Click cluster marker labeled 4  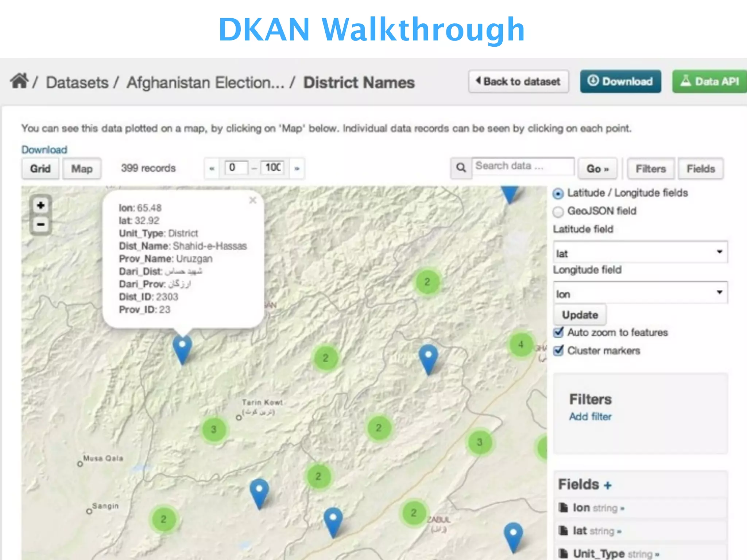click(521, 345)
